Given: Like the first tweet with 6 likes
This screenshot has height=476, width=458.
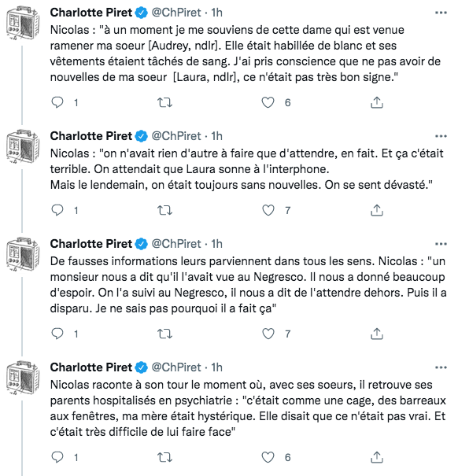Looking at the screenshot, I should click(x=268, y=102).
